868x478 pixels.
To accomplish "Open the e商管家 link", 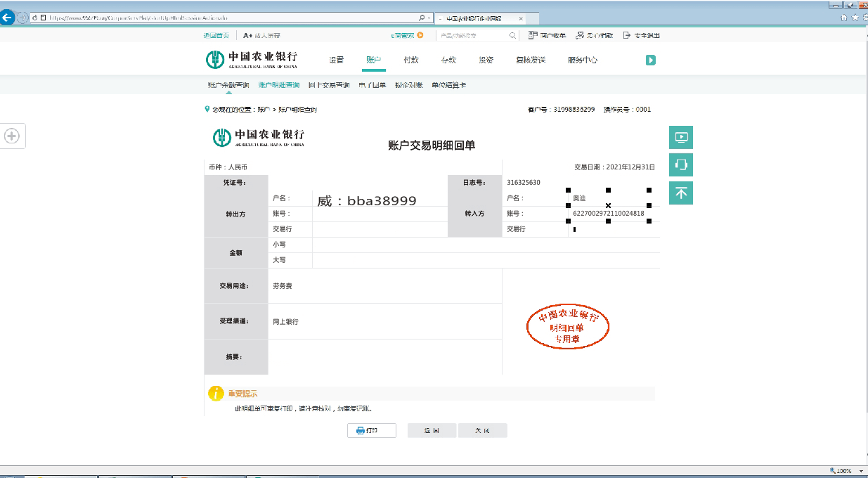I will (x=403, y=35).
